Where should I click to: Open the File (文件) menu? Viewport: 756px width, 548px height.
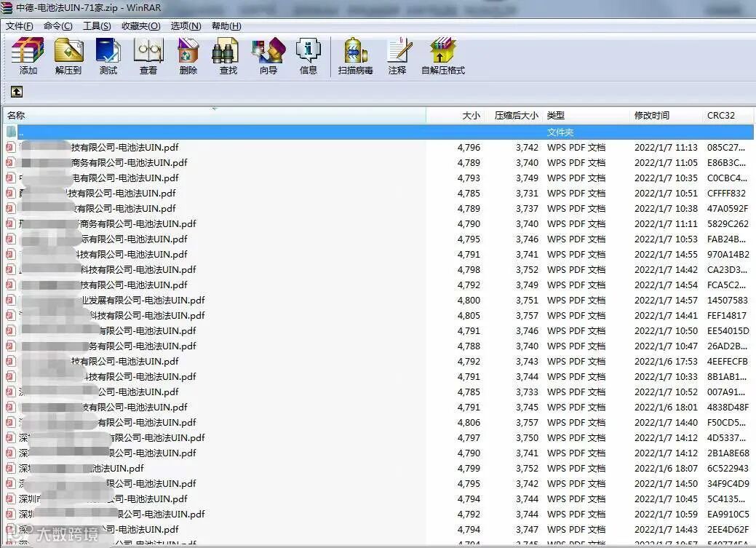coord(20,26)
